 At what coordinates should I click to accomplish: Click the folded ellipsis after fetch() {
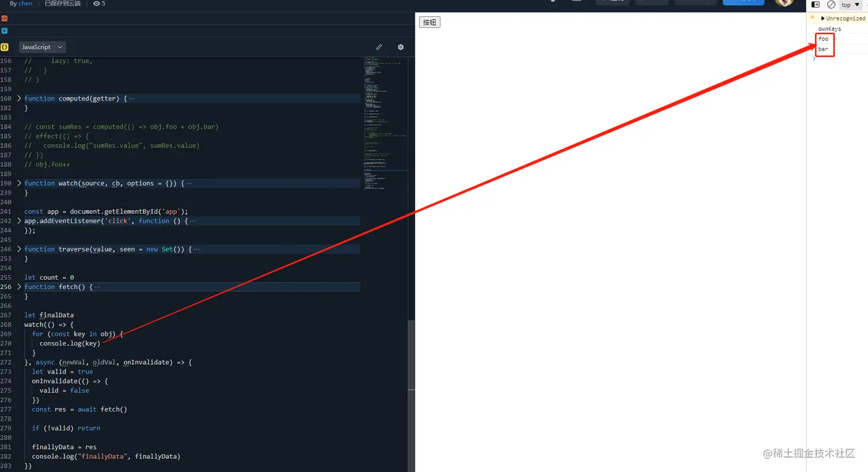[x=97, y=287]
